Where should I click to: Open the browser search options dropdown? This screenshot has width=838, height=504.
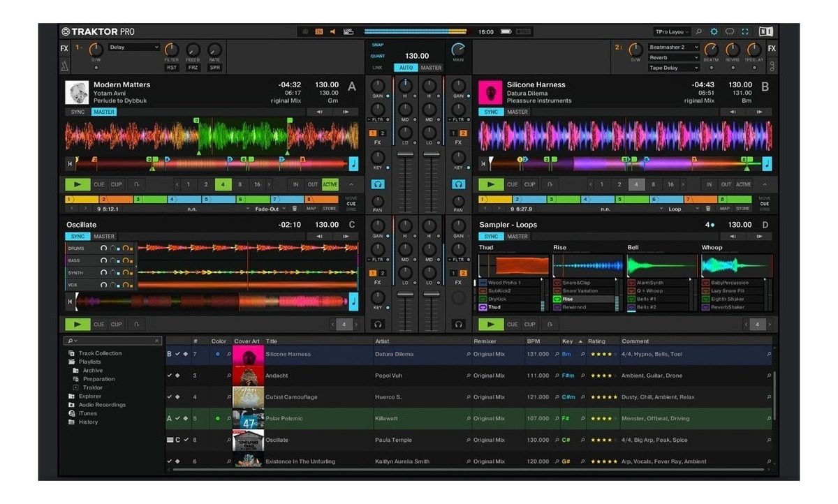point(73,341)
